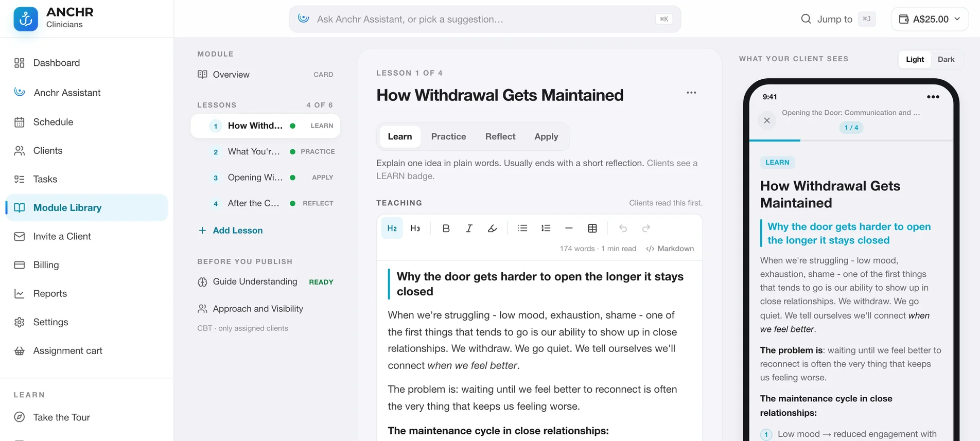Toggle bold formatting in the editor
The width and height of the screenshot is (980, 441).
[446, 228]
